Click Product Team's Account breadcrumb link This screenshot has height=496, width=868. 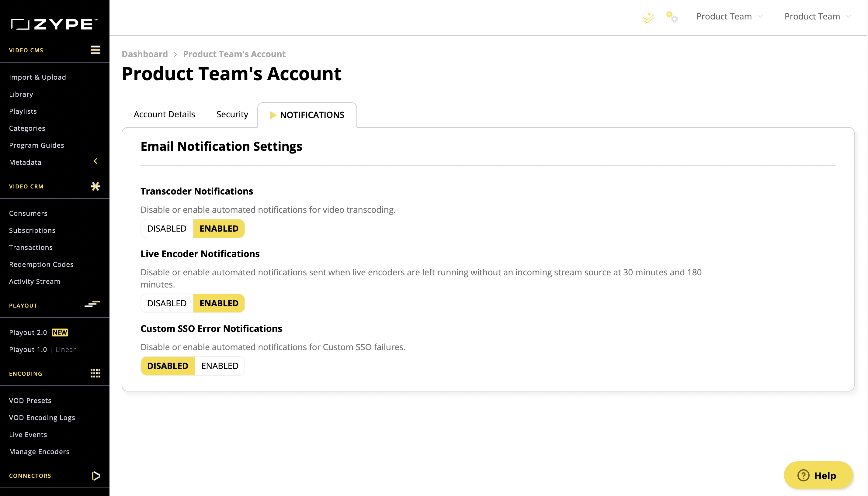pos(234,54)
